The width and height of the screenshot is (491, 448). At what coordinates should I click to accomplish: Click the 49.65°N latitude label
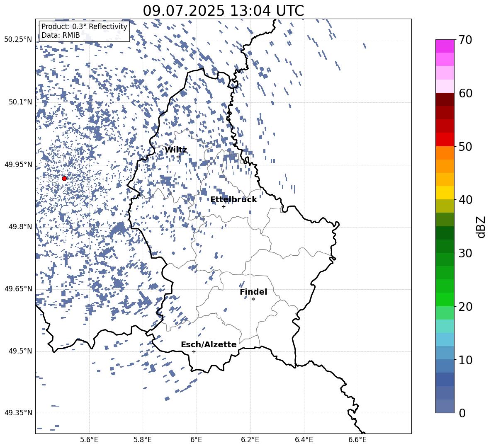tap(18, 289)
